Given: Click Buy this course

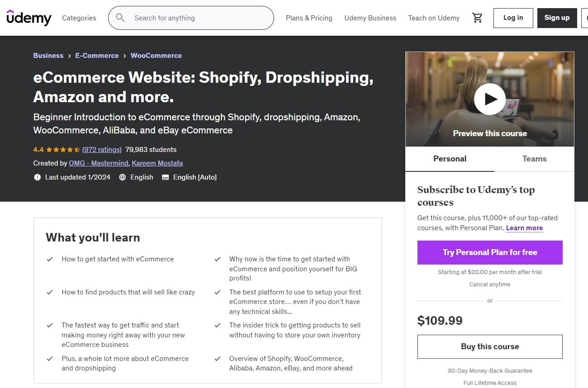Looking at the screenshot, I should (x=490, y=346).
